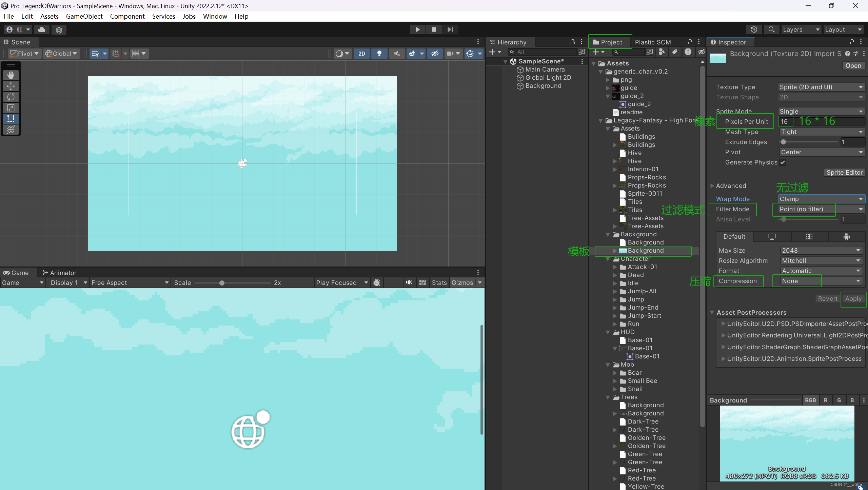Click Apply import settings
This screenshot has width=868, height=490.
(853, 299)
